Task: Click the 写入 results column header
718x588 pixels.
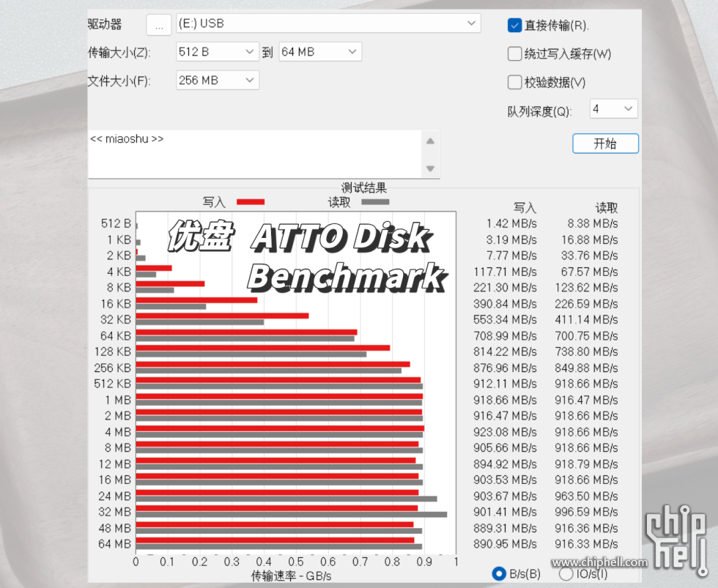Action: pyautogui.click(x=525, y=208)
